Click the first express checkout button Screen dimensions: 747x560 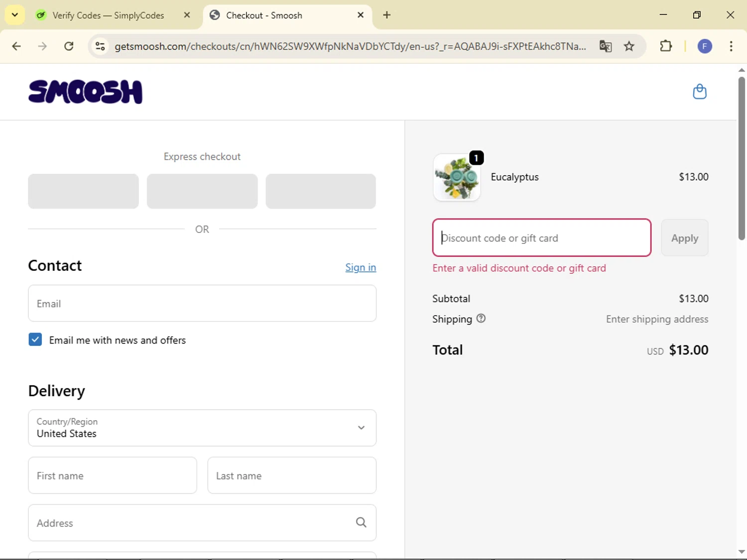[x=83, y=191]
